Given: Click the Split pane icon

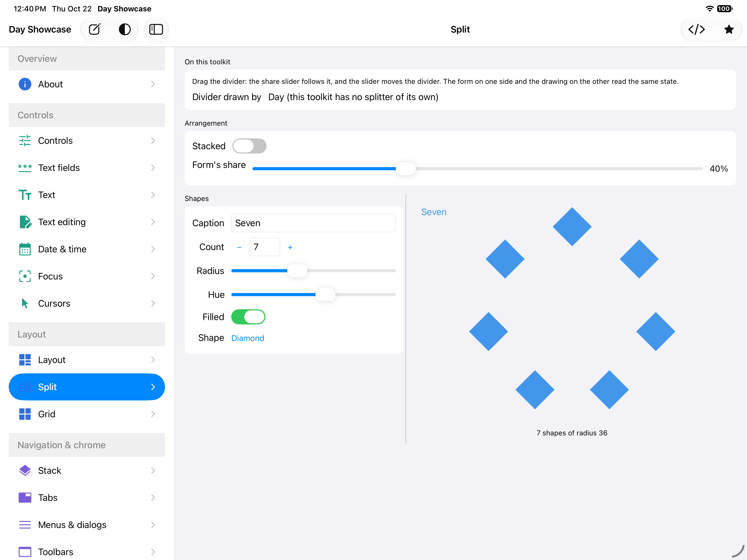Looking at the screenshot, I should pos(25,387).
